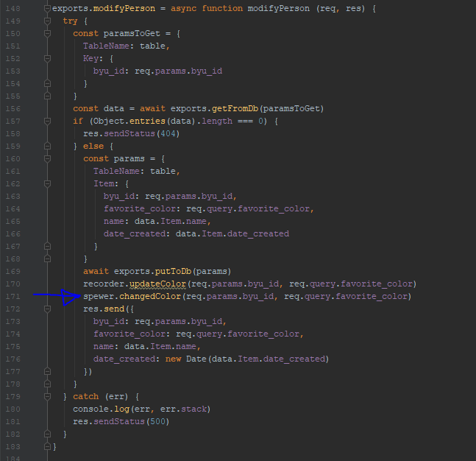The width and height of the screenshot is (476, 461).
Task: Click 'byu_id' key on line 173
Action: (109, 322)
